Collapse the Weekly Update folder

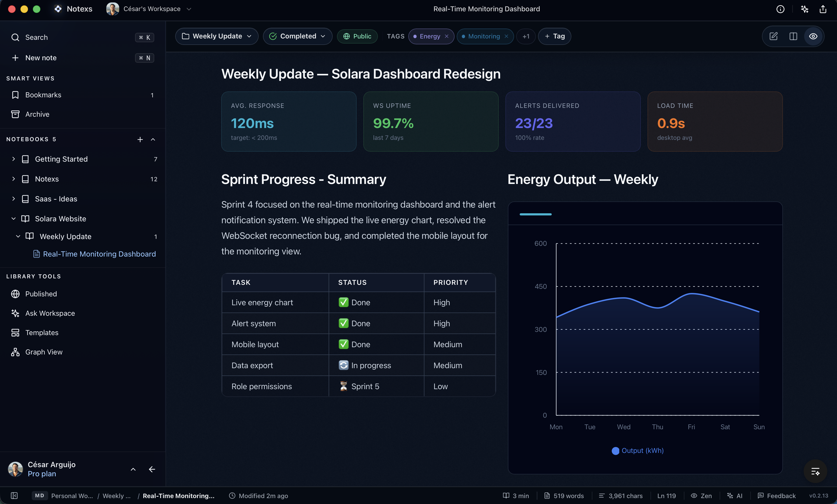pyautogui.click(x=18, y=236)
